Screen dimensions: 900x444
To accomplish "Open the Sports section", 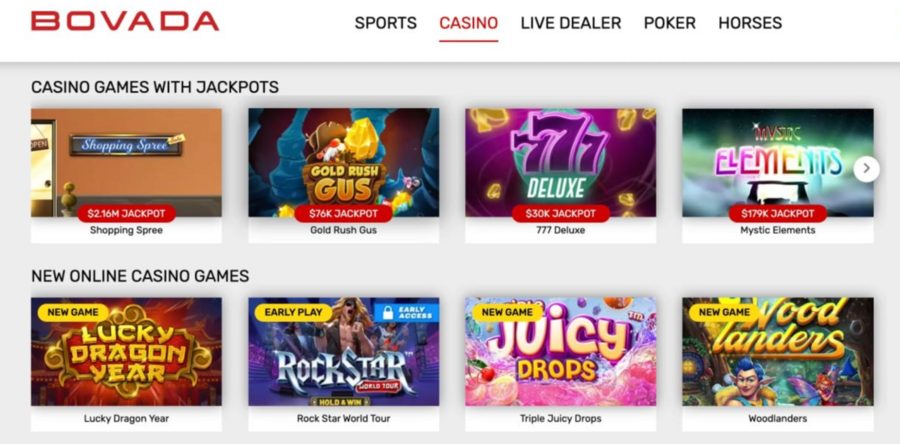I will 386,23.
